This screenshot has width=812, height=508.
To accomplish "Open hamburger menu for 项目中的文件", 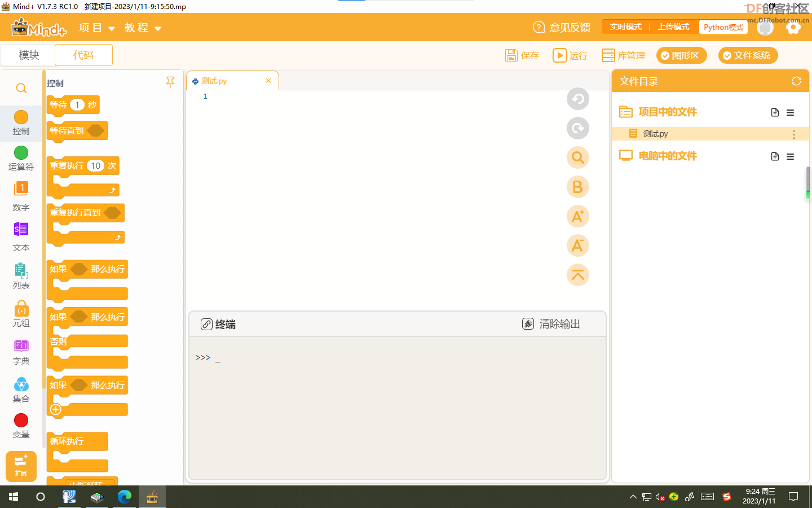I will pyautogui.click(x=791, y=112).
